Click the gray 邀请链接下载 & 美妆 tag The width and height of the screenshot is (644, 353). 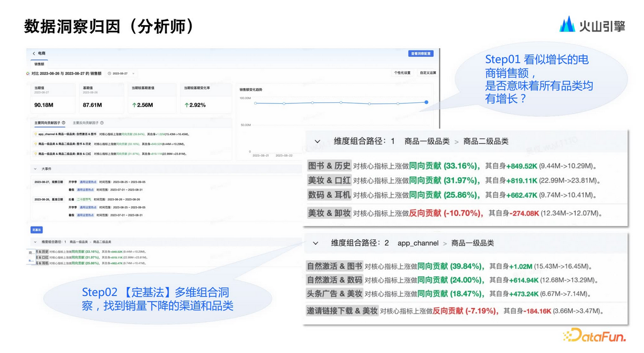(x=342, y=311)
